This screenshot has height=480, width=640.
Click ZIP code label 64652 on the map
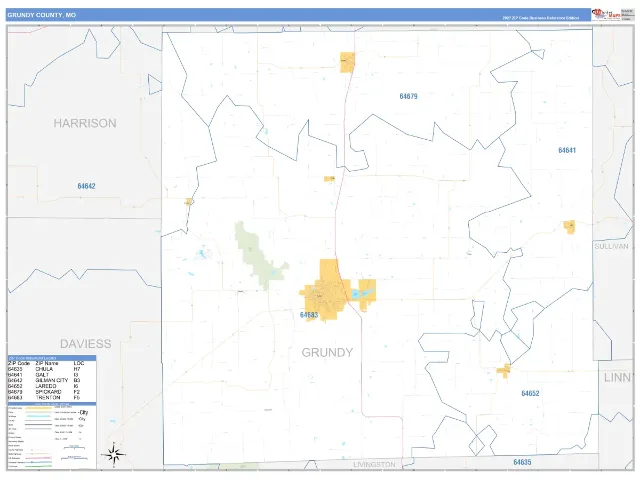530,393
